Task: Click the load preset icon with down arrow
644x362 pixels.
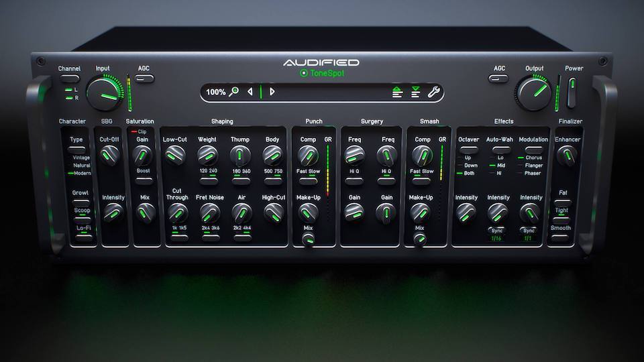Action: 415,92
